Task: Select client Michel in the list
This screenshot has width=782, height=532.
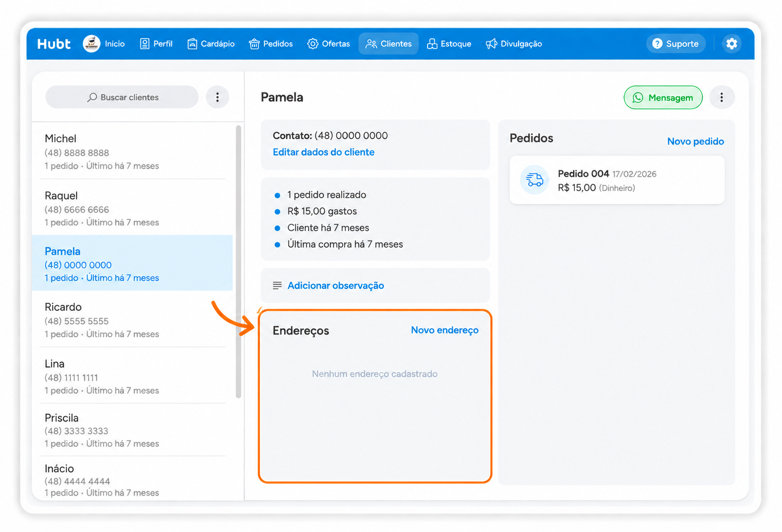Action: [132, 152]
